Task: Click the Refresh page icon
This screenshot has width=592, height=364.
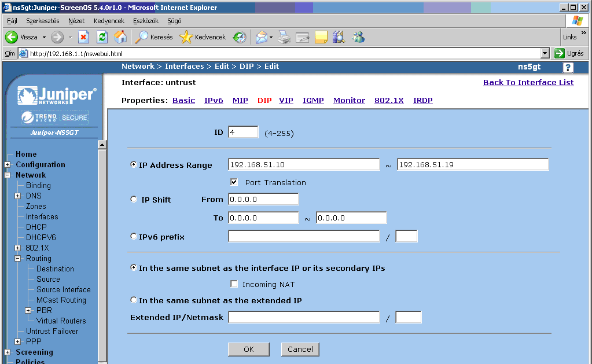Action: click(x=102, y=37)
